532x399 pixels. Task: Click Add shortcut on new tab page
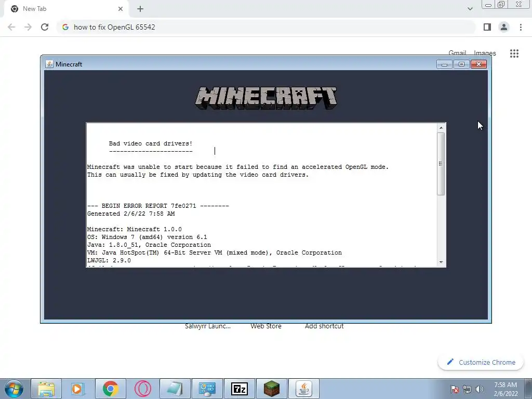coord(324,326)
